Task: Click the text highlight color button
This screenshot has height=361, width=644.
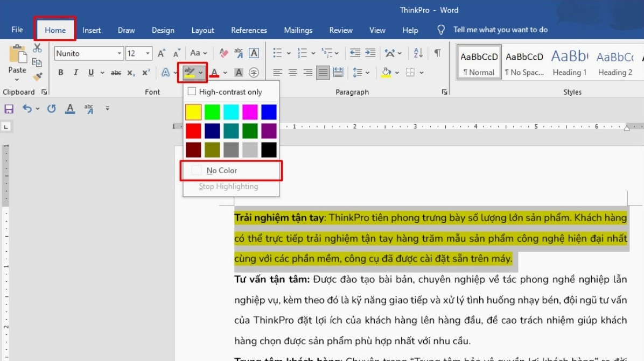Action: coord(190,73)
